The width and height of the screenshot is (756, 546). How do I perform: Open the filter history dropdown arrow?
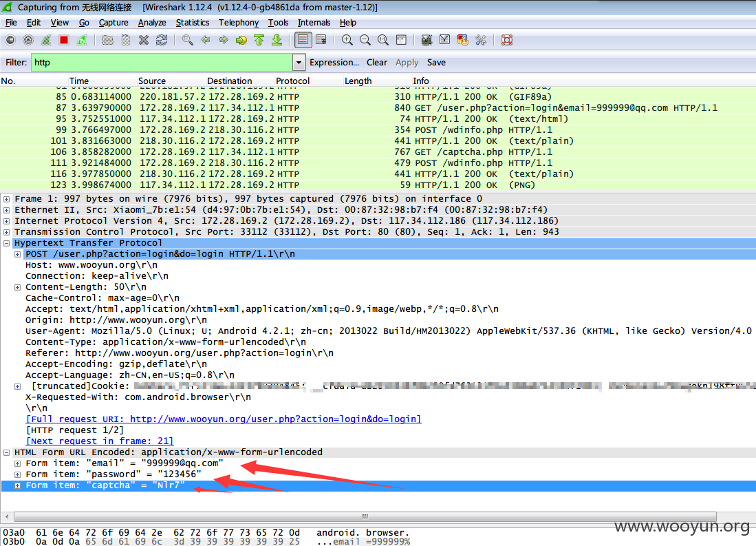(x=299, y=62)
